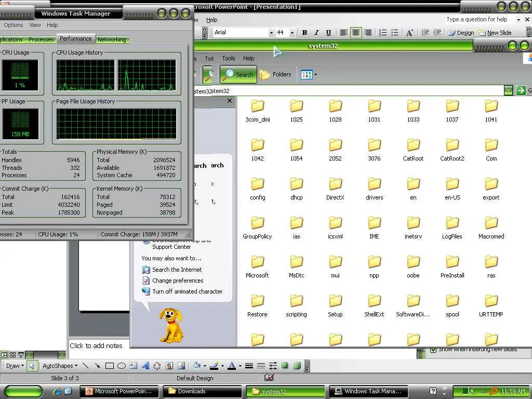
Task: Insert a Text Box from Drawing toolbar
Action: pos(134,366)
